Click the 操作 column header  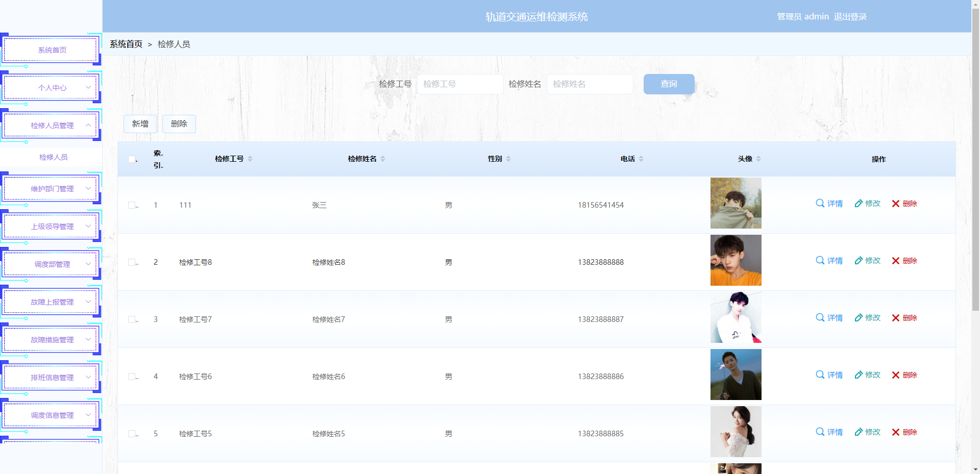(x=878, y=159)
